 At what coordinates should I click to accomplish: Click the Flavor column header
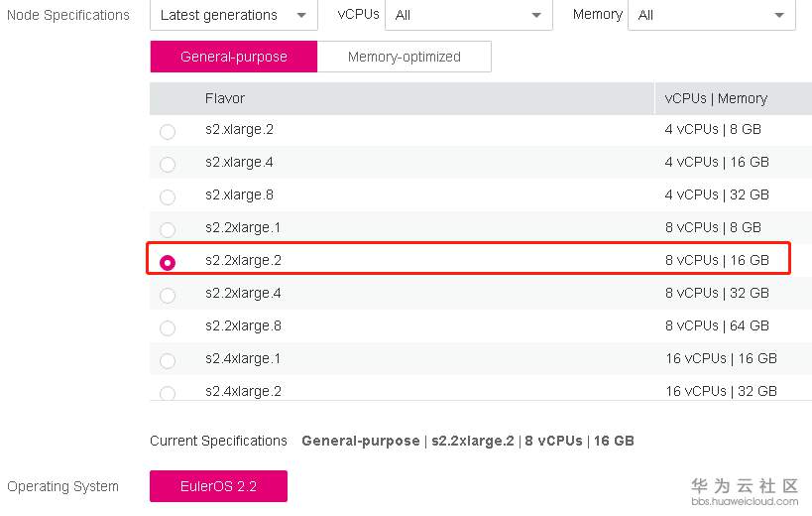[x=225, y=98]
